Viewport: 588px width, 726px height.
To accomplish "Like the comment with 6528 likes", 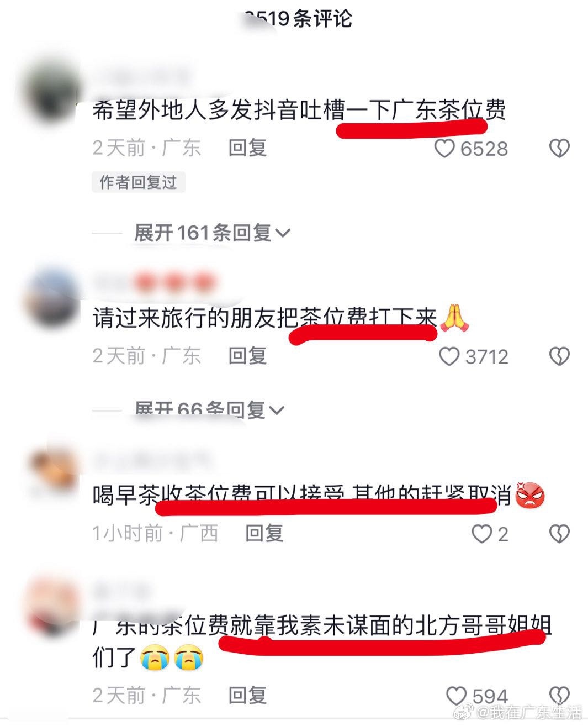I will pyautogui.click(x=444, y=148).
